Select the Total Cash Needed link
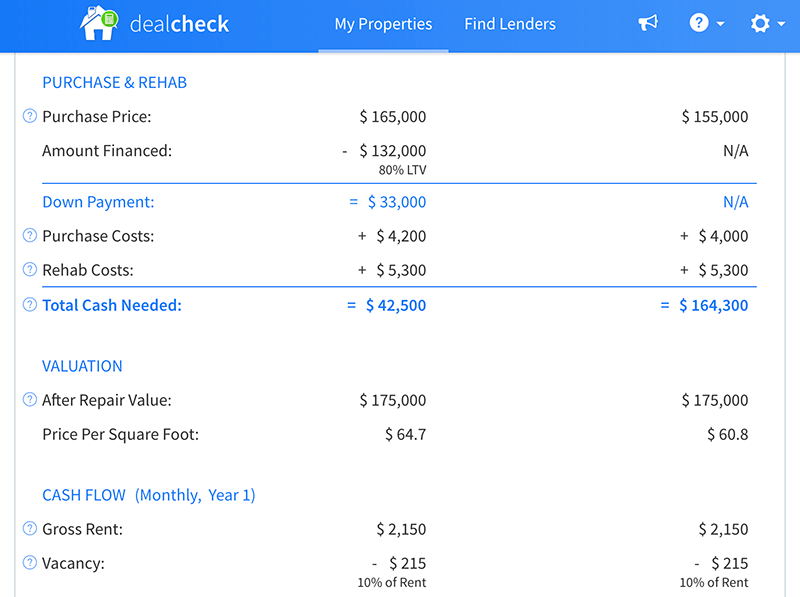The image size is (800, 597). point(111,305)
